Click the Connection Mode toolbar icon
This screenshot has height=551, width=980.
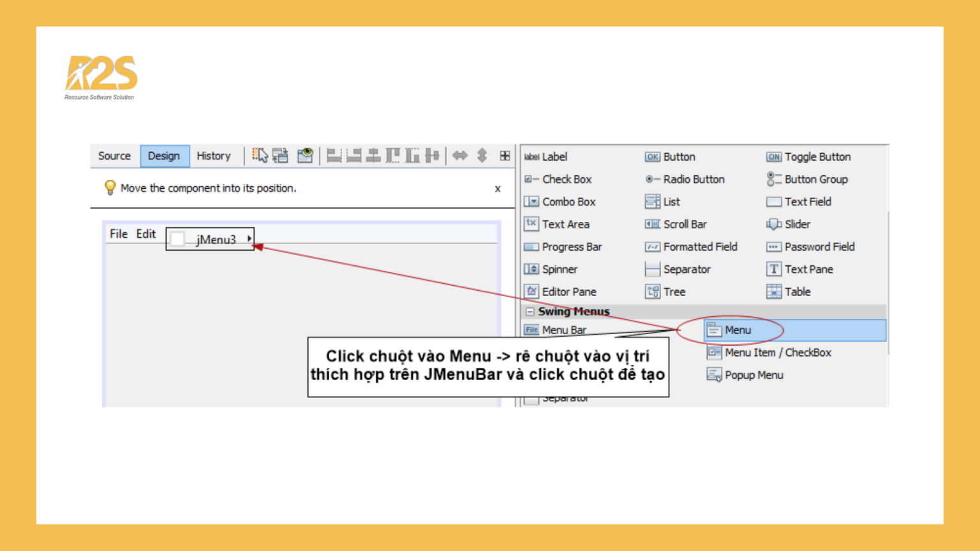[x=281, y=156]
